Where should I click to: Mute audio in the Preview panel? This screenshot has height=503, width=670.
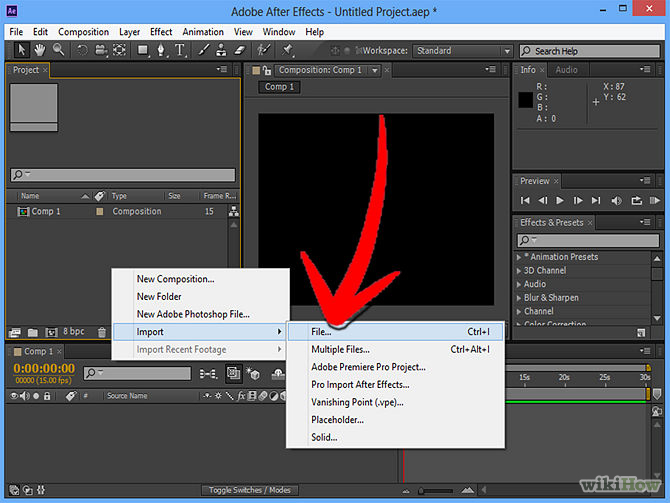pyautogui.click(x=616, y=200)
